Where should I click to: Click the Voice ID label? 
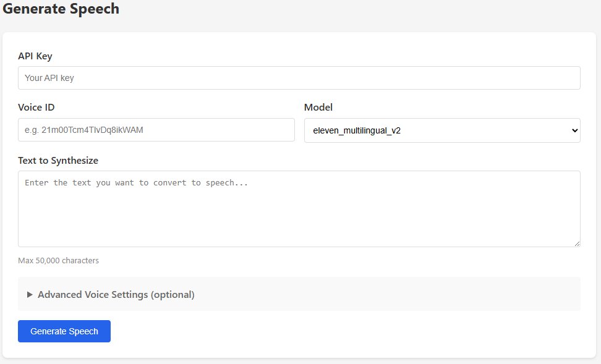36,108
